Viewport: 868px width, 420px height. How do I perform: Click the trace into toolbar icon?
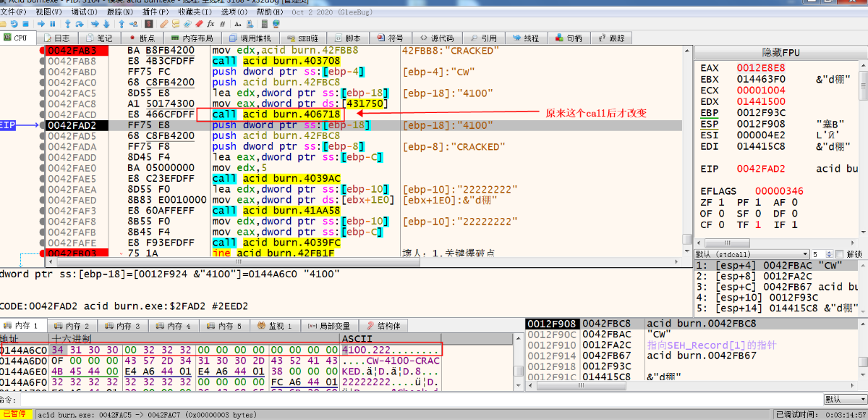click(x=95, y=24)
